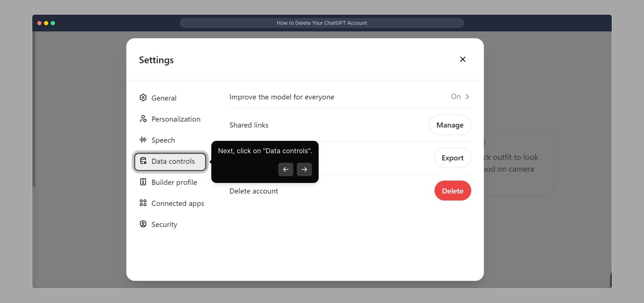Click the Personalization person icon
Viewport: 644px width, 303px height.
[x=143, y=119]
